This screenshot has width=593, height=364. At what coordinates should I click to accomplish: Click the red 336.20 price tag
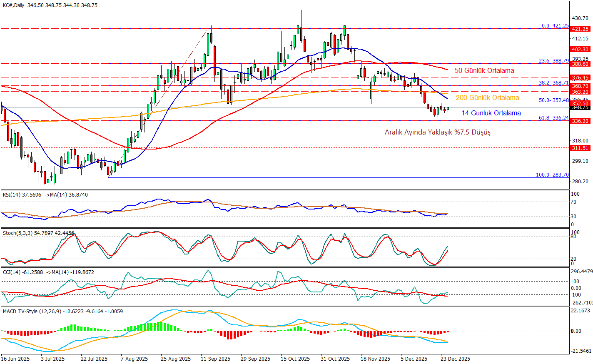tap(580, 121)
